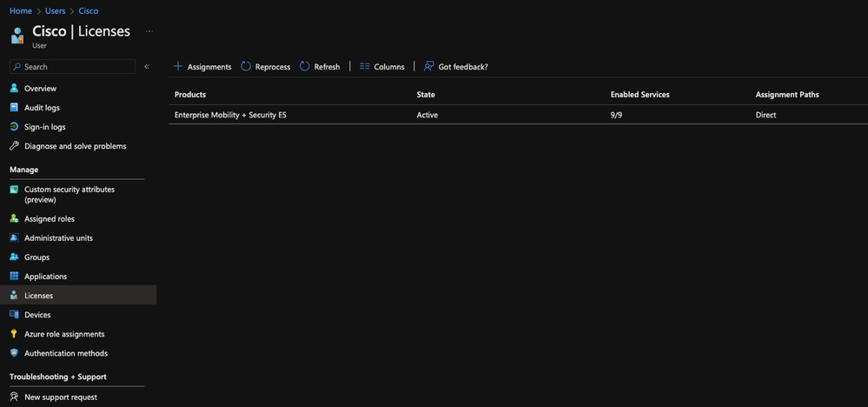Collapse the sidebar with double chevron
This screenshot has height=407, width=868.
tap(147, 67)
